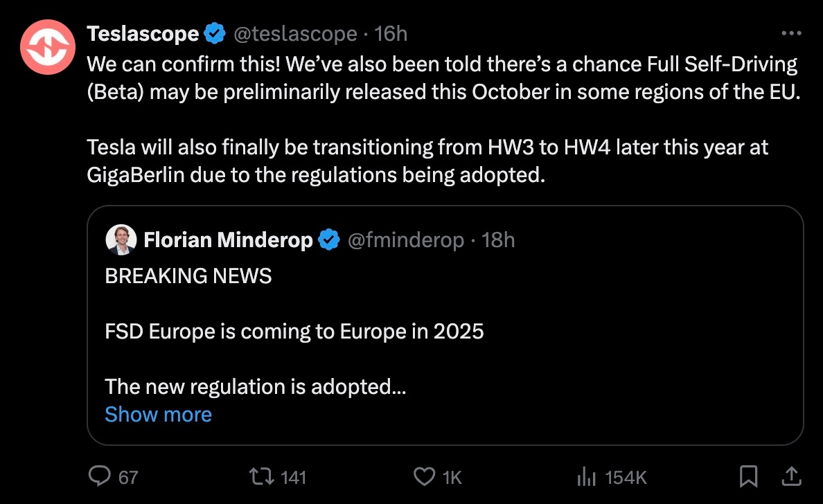Open the 16h timestamp link
Screen dimensions: 823x504
click(391, 33)
